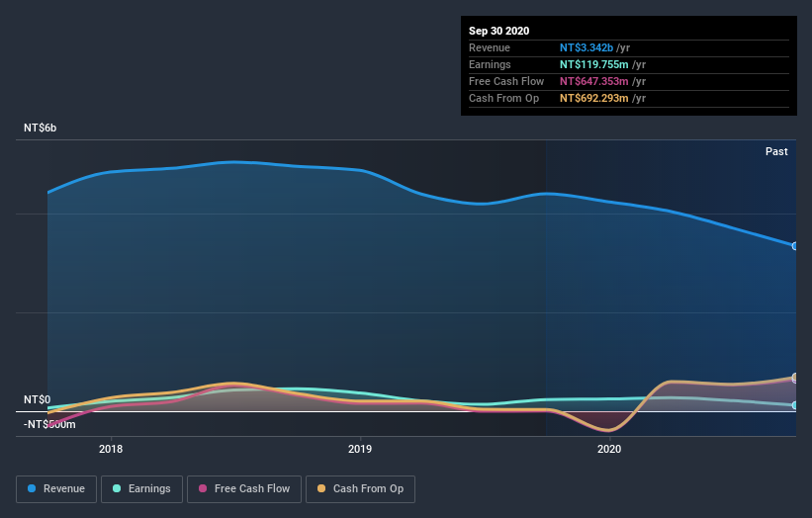Click the Earnings row label in tooltip
Viewport: 812px width, 518px height.
click(x=490, y=64)
